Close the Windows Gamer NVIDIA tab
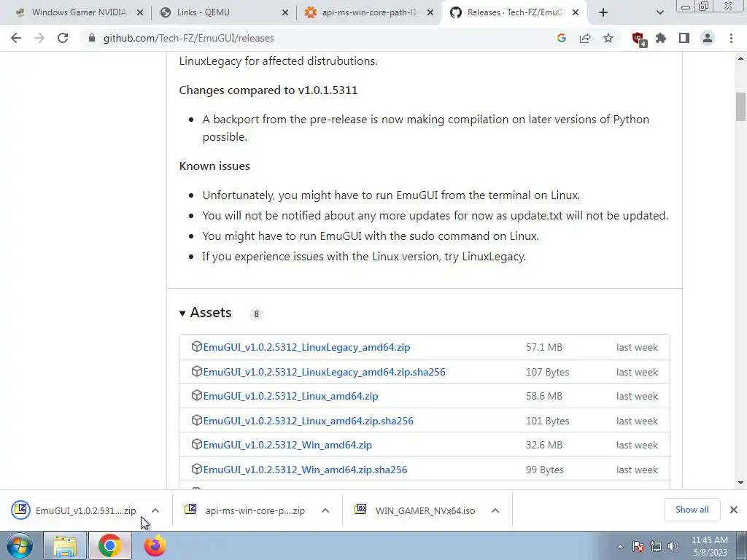Viewport: 747px width, 560px height. (x=140, y=12)
